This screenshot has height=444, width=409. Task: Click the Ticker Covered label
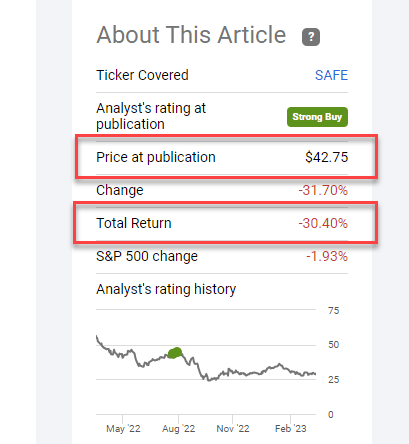pyautogui.click(x=142, y=75)
